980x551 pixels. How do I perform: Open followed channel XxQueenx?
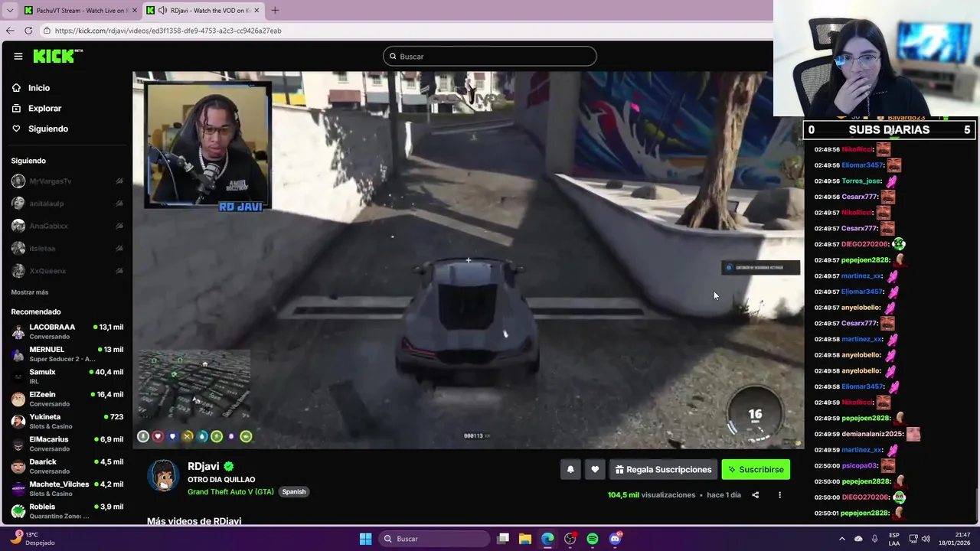point(67,271)
